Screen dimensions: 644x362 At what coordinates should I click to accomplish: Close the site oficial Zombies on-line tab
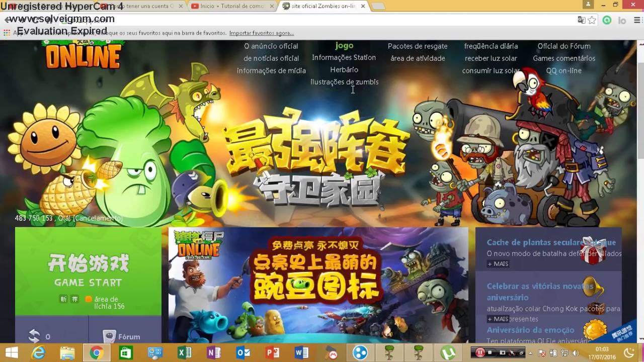click(363, 6)
